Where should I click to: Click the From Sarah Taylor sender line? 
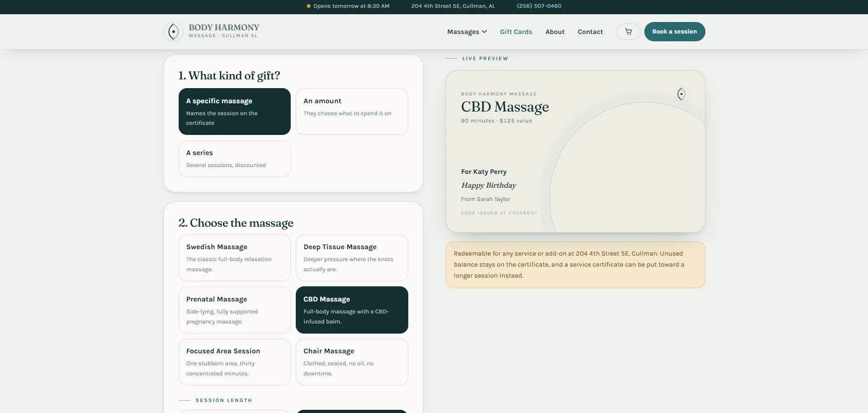485,199
